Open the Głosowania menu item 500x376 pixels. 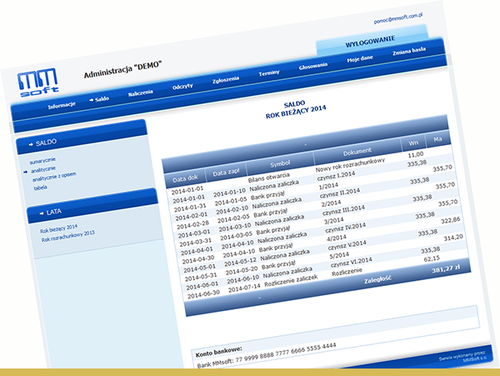click(313, 66)
